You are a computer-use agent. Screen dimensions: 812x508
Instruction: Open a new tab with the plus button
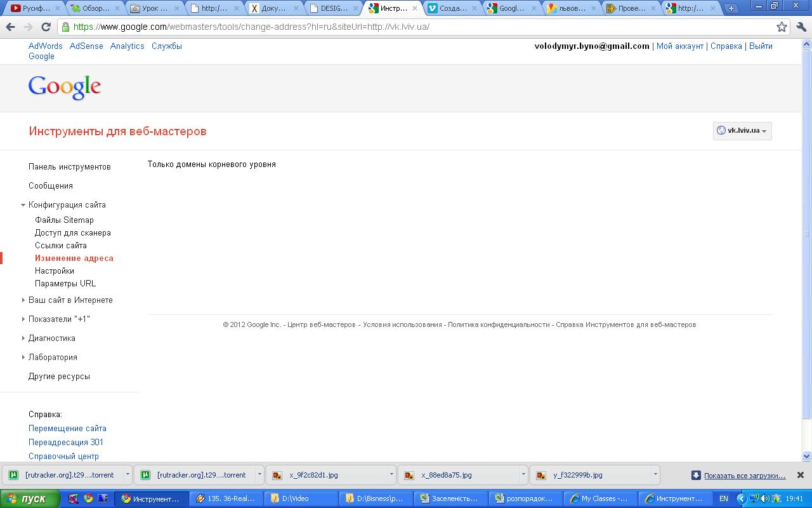coord(731,9)
